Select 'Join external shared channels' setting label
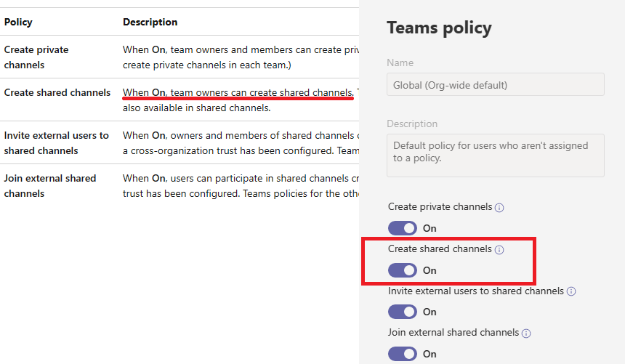The height and width of the screenshot is (364, 625). click(x=453, y=332)
